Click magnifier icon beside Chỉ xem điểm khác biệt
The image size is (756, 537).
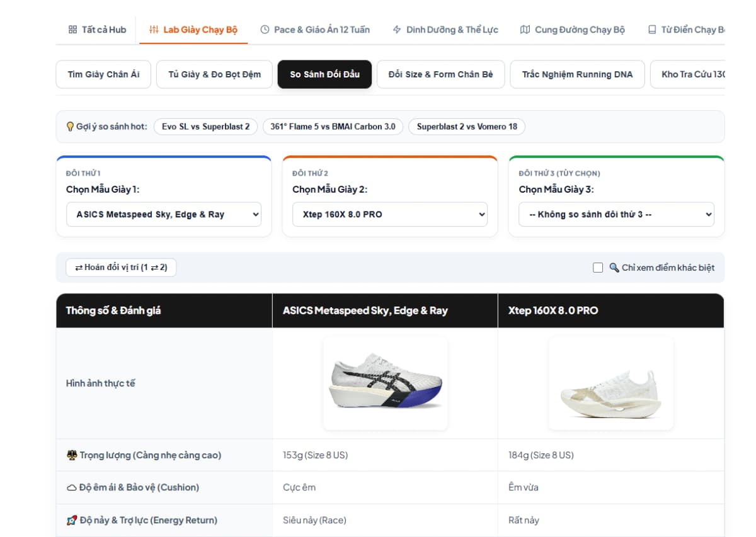click(x=614, y=268)
